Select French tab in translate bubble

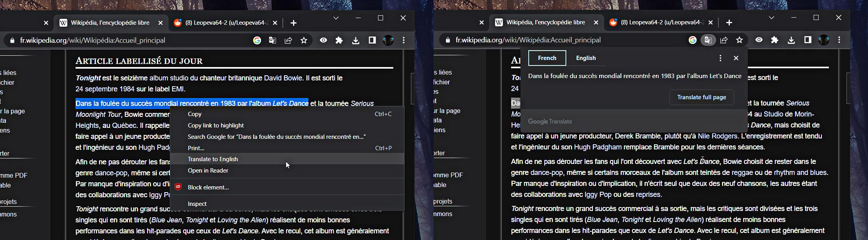pos(547,58)
